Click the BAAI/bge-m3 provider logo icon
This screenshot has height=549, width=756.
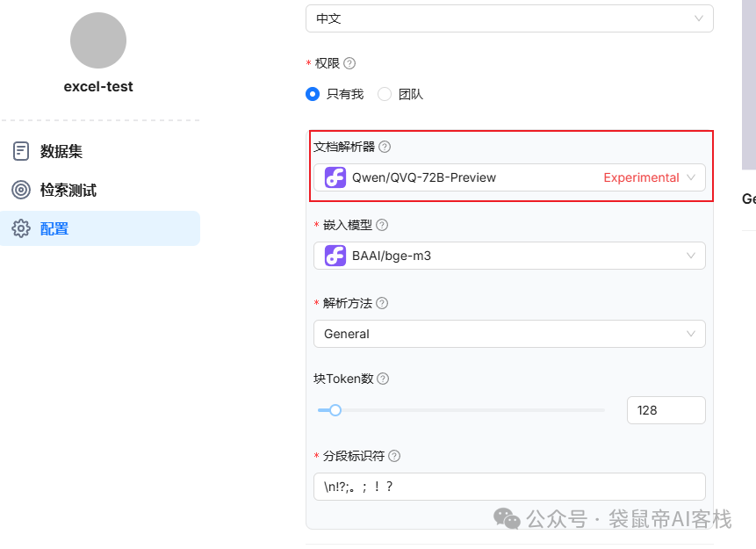point(335,256)
